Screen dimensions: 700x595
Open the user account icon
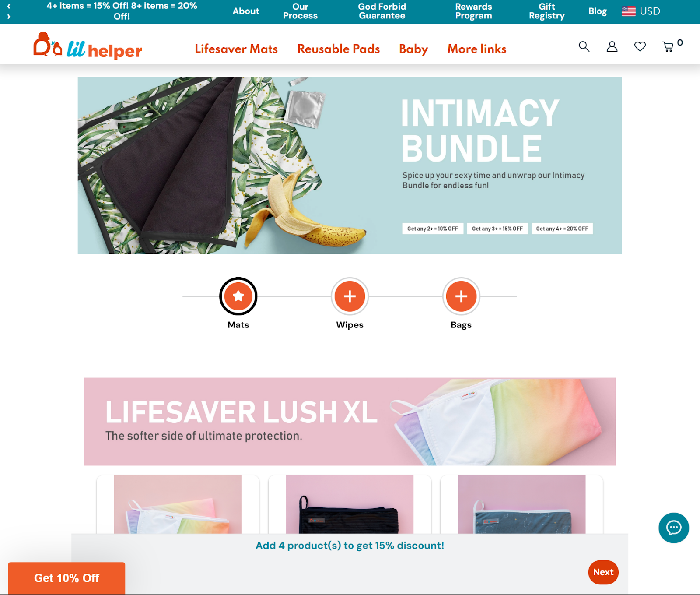point(612,46)
